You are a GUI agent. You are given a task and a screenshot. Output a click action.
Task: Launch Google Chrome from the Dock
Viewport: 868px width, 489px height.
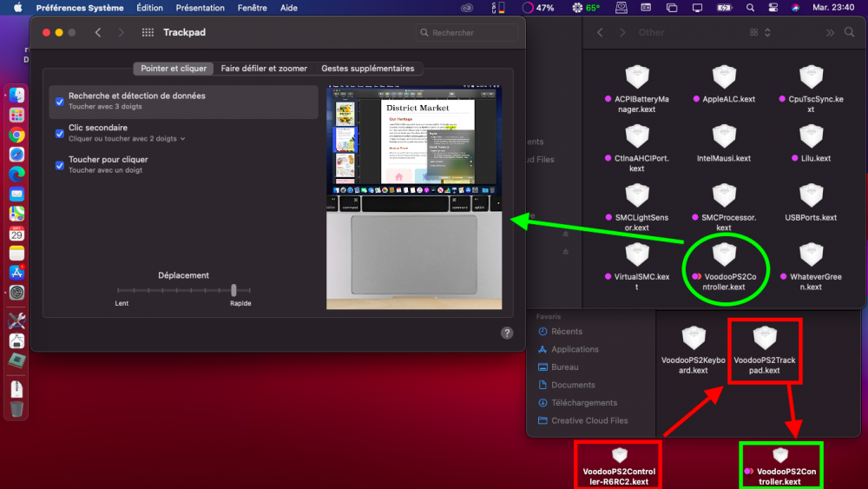16,135
